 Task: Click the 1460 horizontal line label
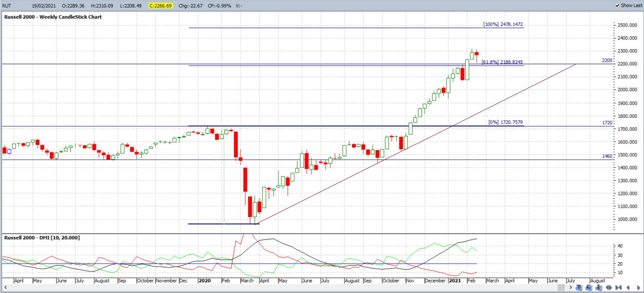(x=607, y=156)
